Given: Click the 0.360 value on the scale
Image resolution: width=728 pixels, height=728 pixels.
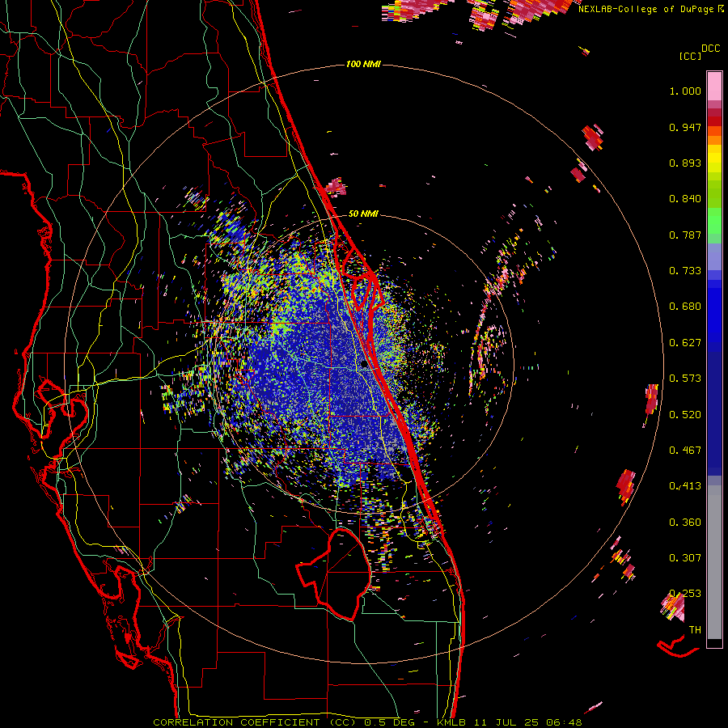Looking at the screenshot, I should (x=685, y=523).
